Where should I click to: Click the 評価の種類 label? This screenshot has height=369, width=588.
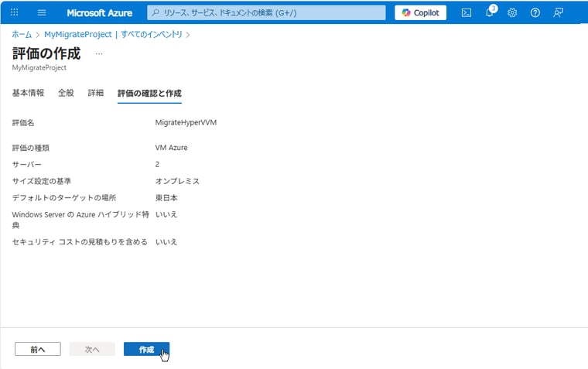pos(31,148)
